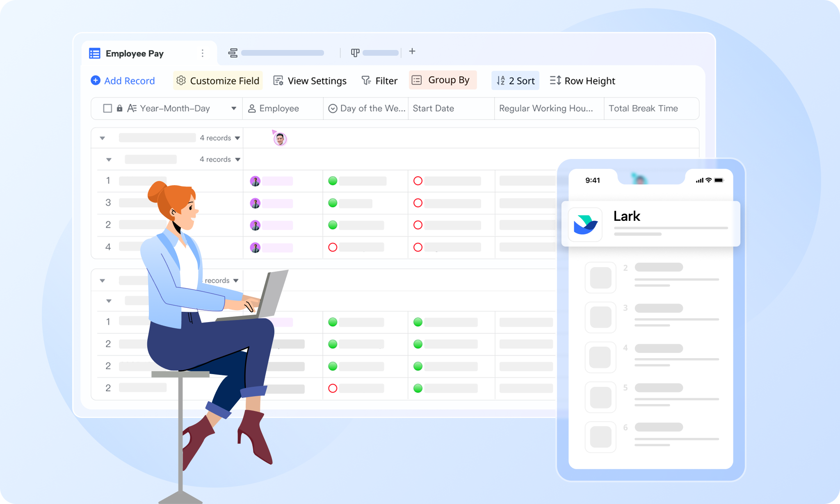Open the Group By menu

pos(443,80)
